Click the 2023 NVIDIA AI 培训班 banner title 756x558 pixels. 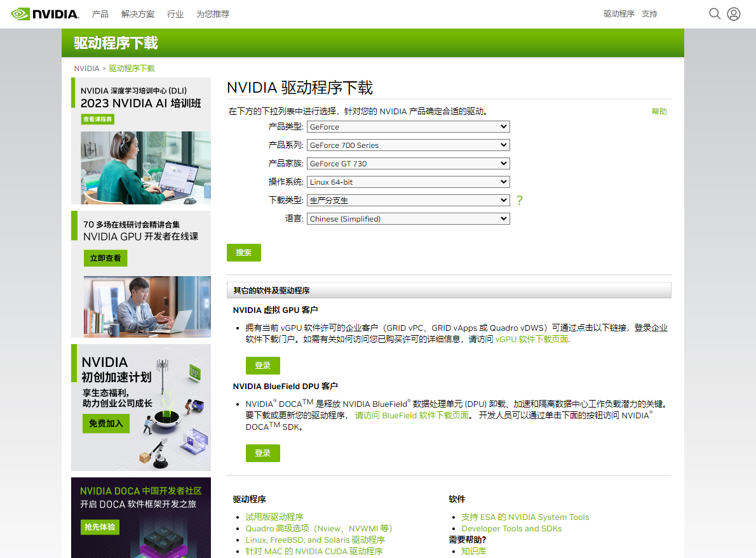point(141,103)
